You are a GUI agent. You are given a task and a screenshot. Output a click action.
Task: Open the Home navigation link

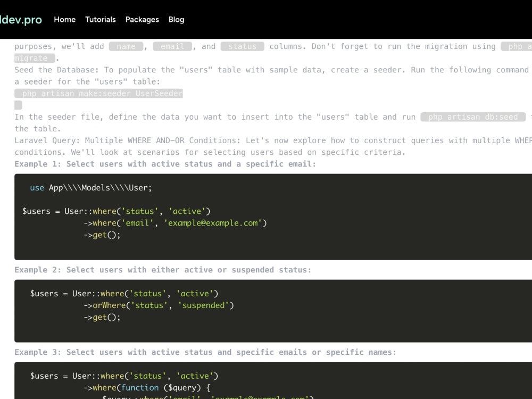point(64,20)
